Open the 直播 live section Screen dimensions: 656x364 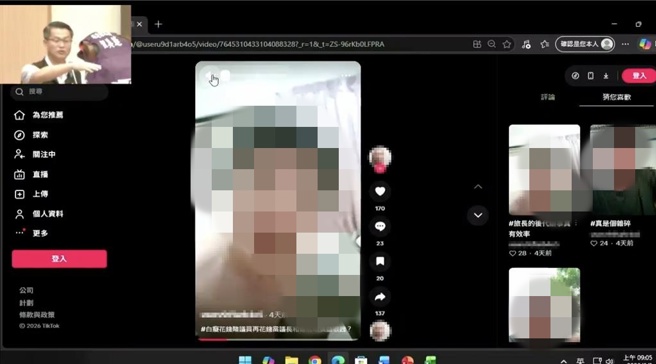click(31, 174)
